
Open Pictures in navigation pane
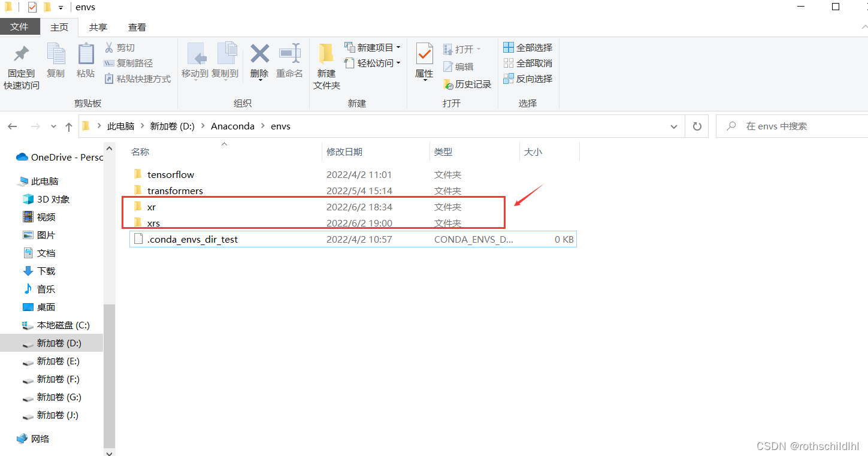(40, 235)
